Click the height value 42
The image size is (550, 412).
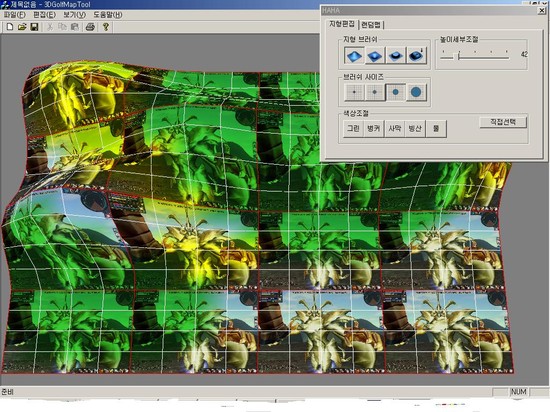524,54
